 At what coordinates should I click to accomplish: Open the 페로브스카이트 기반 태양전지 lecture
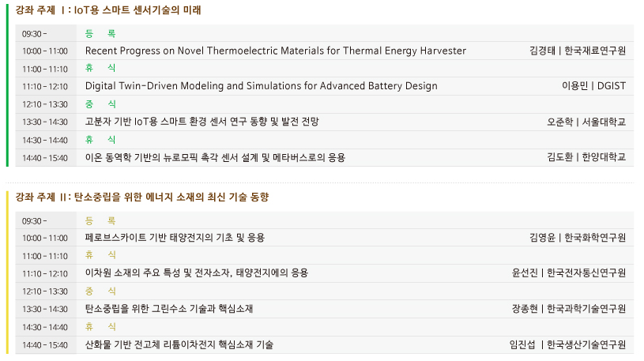coord(175,238)
